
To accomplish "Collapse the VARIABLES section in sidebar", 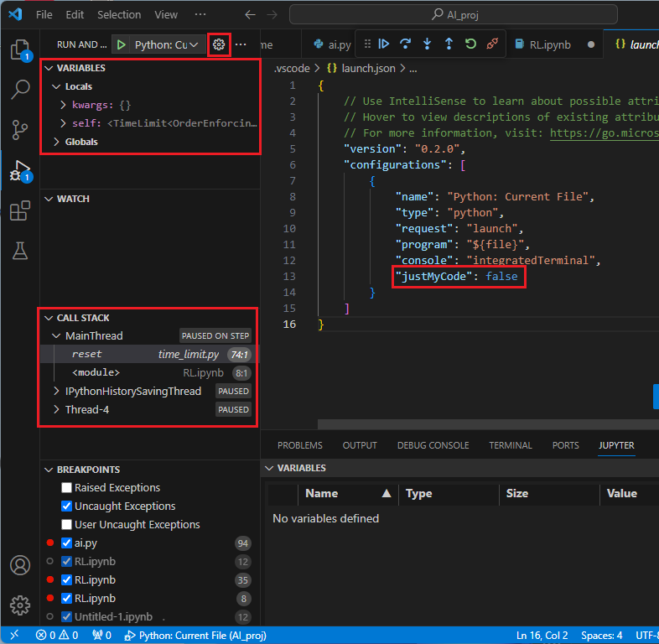I will click(49, 68).
